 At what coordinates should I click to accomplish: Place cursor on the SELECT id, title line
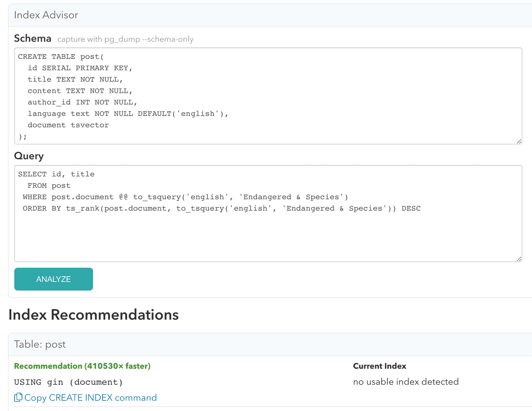pos(56,174)
